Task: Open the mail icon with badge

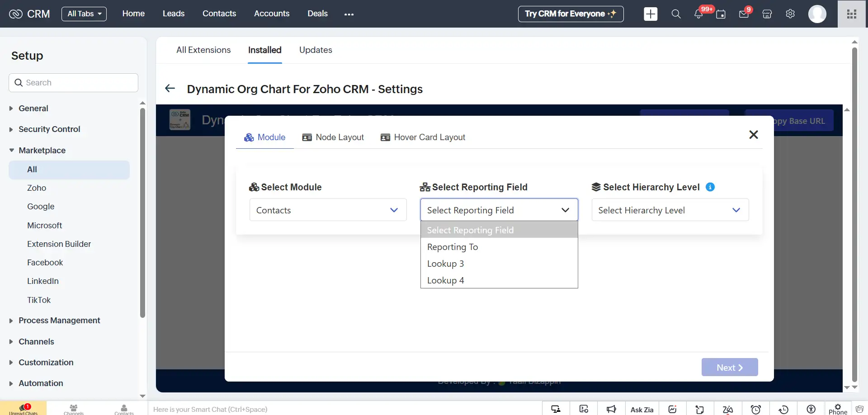Action: point(744,14)
